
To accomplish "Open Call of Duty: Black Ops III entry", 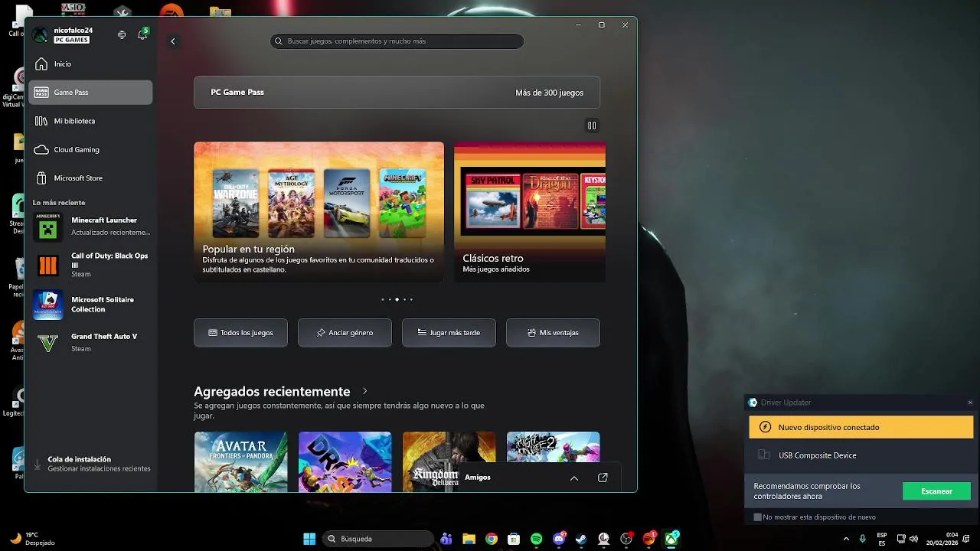I will coord(90,265).
